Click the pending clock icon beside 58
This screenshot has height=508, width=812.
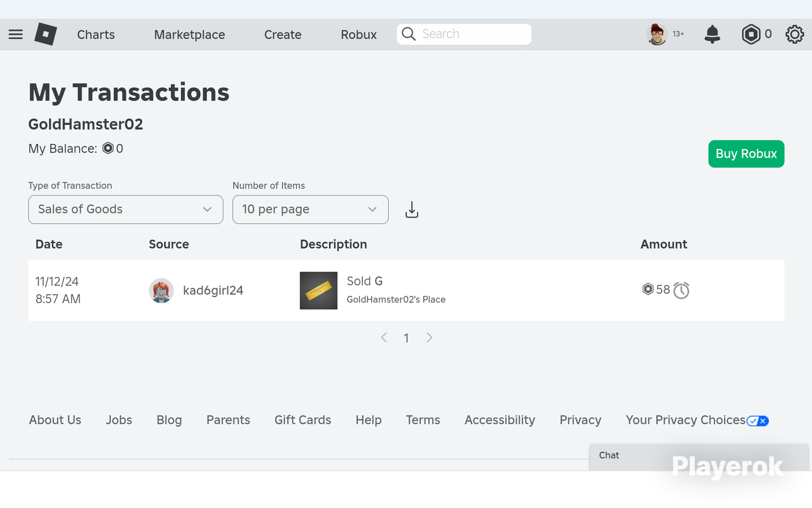coord(681,290)
